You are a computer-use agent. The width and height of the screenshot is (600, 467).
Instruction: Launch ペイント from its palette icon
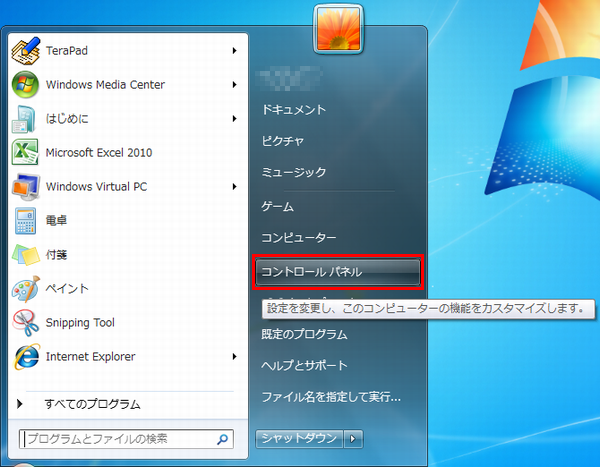(26, 288)
